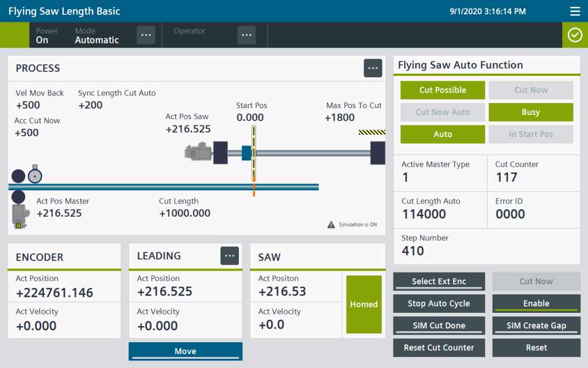
Task: Toggle the Enable button
Action: pyautogui.click(x=536, y=304)
